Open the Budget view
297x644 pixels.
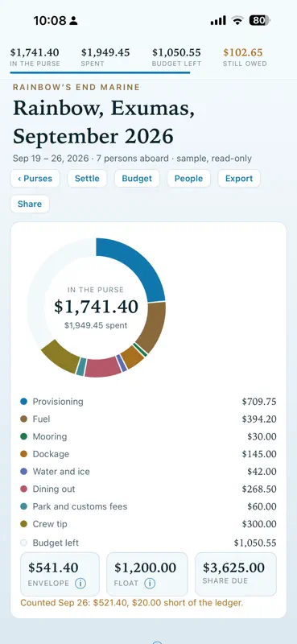point(137,178)
